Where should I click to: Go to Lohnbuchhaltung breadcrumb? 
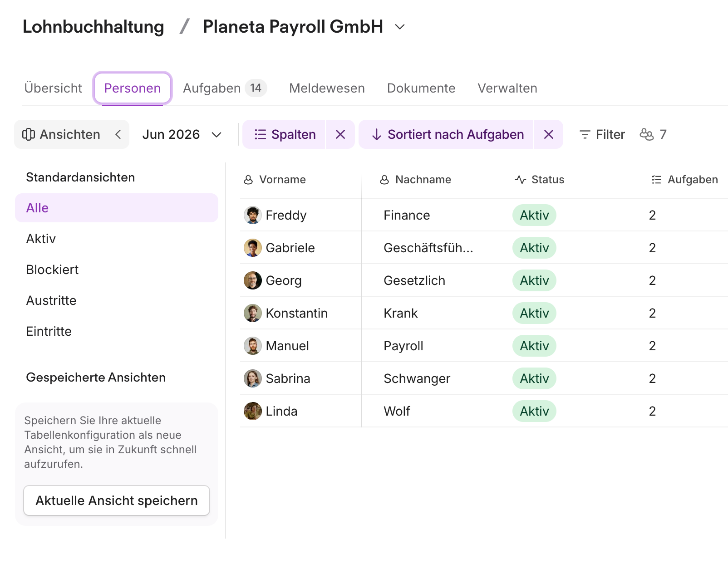click(93, 27)
